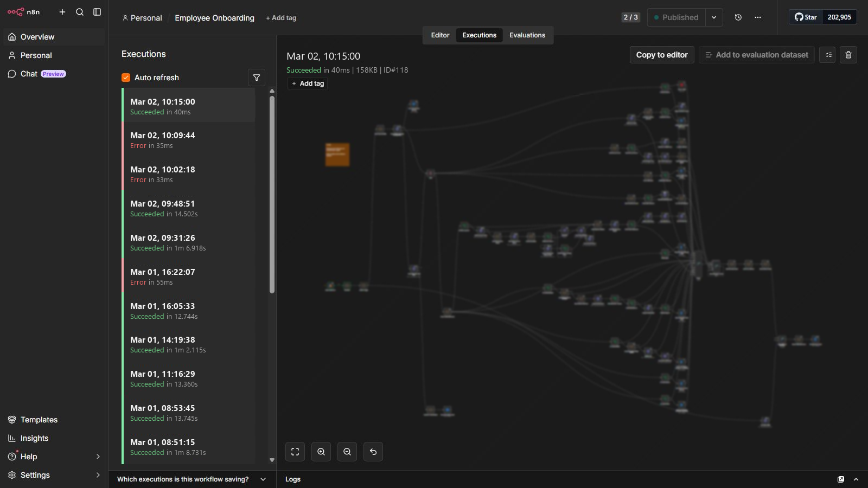The width and height of the screenshot is (868, 488).
Task: Select execution Mar 02, 09:48:51
Action: tap(188, 208)
